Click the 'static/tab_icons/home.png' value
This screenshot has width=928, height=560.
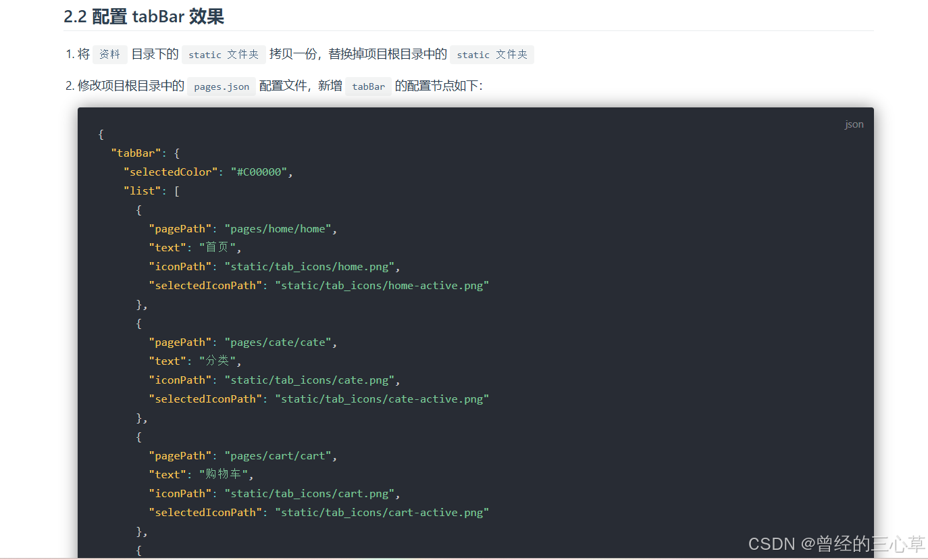click(x=309, y=267)
